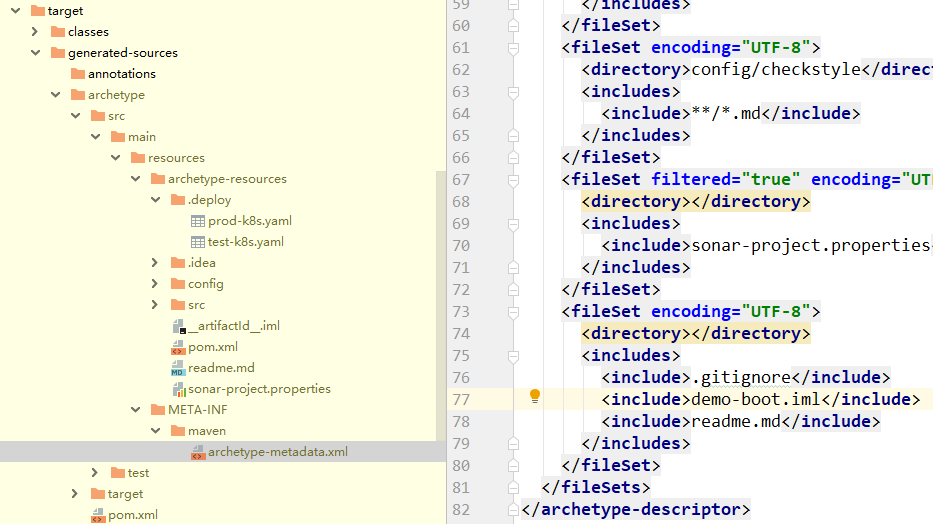Click config/checkstyle directory text on line 62
The height and width of the screenshot is (524, 933).
[776, 70]
